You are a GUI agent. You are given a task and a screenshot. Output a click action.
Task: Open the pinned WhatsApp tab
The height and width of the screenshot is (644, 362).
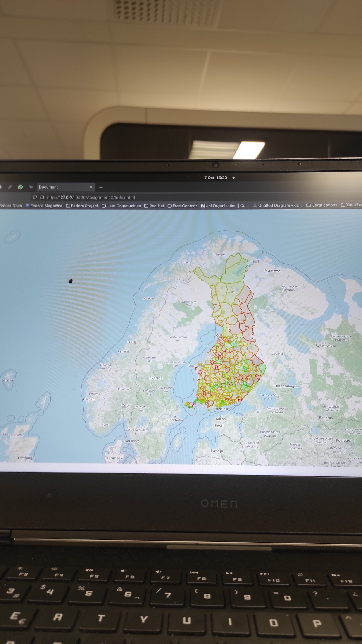(x=21, y=187)
